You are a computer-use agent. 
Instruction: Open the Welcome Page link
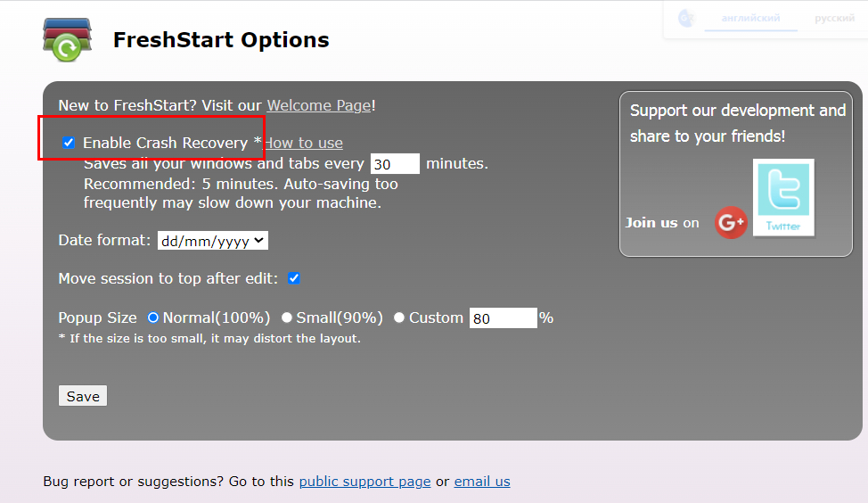coord(319,105)
